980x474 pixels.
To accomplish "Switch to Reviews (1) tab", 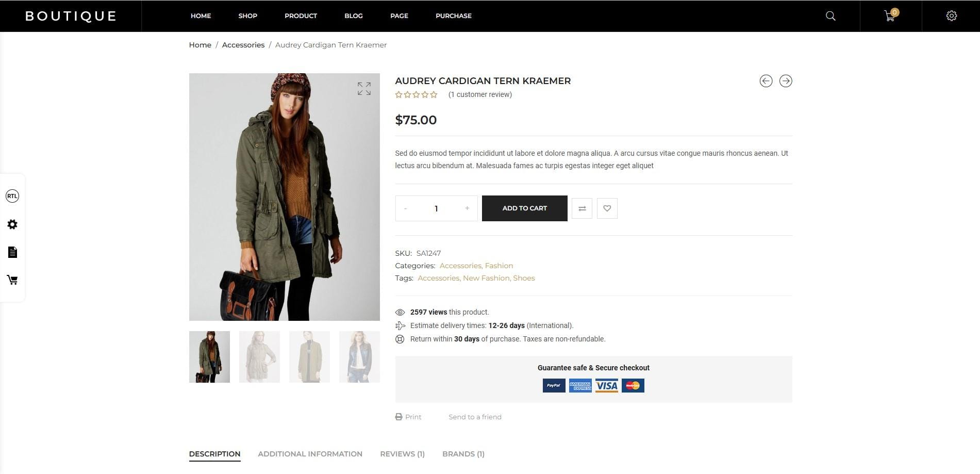I will [402, 454].
